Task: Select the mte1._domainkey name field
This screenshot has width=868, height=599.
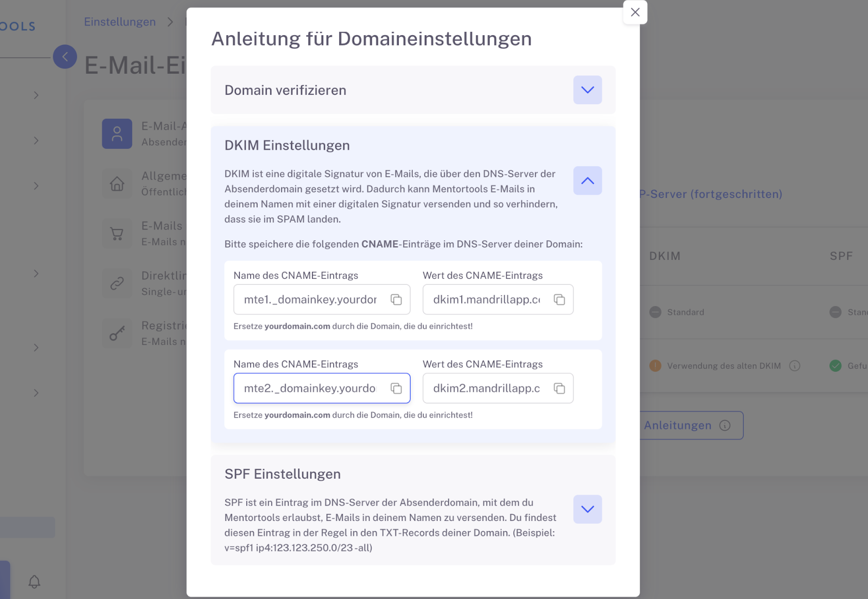Action: [x=322, y=299]
